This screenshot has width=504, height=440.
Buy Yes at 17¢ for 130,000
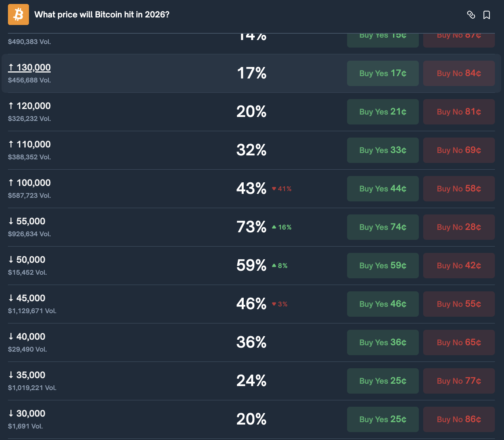(x=383, y=73)
